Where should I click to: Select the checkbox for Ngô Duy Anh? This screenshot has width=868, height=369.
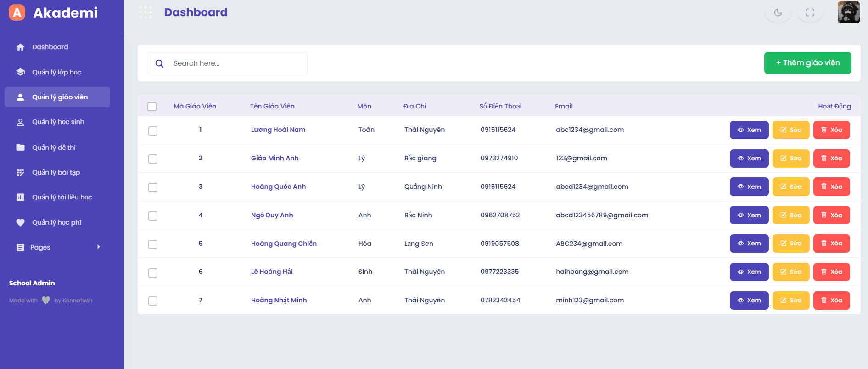[x=153, y=216]
